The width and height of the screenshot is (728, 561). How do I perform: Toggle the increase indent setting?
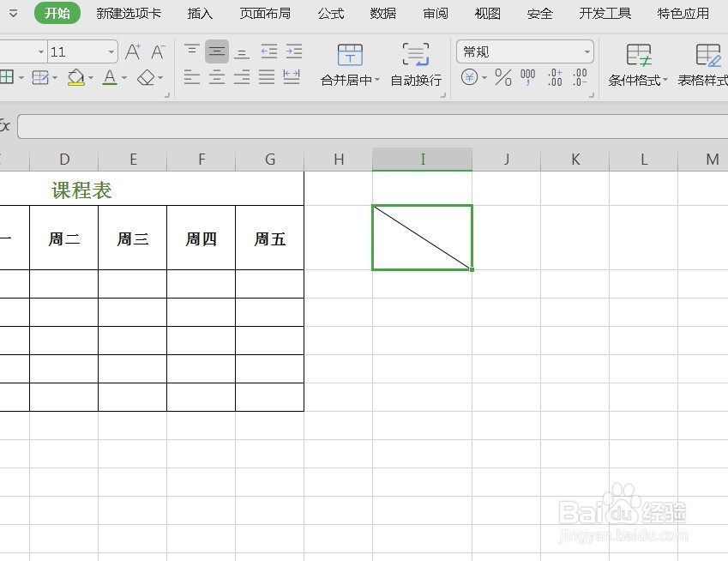(x=293, y=51)
